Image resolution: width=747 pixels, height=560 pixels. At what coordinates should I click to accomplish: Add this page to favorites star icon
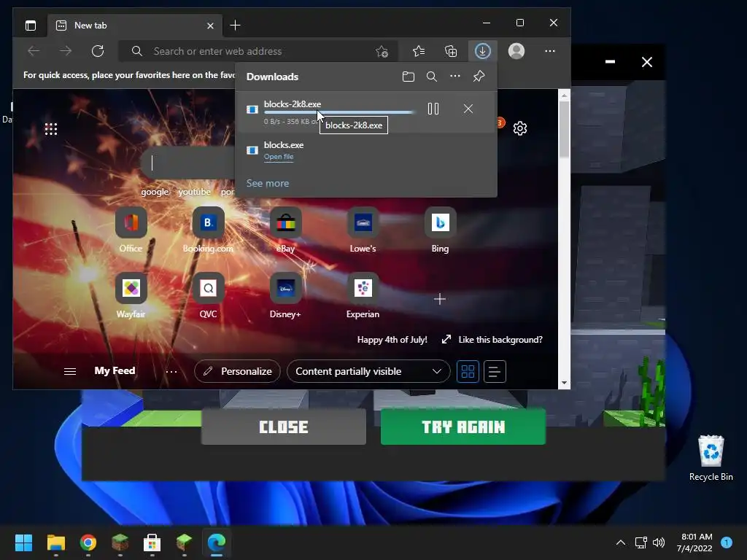(x=382, y=52)
